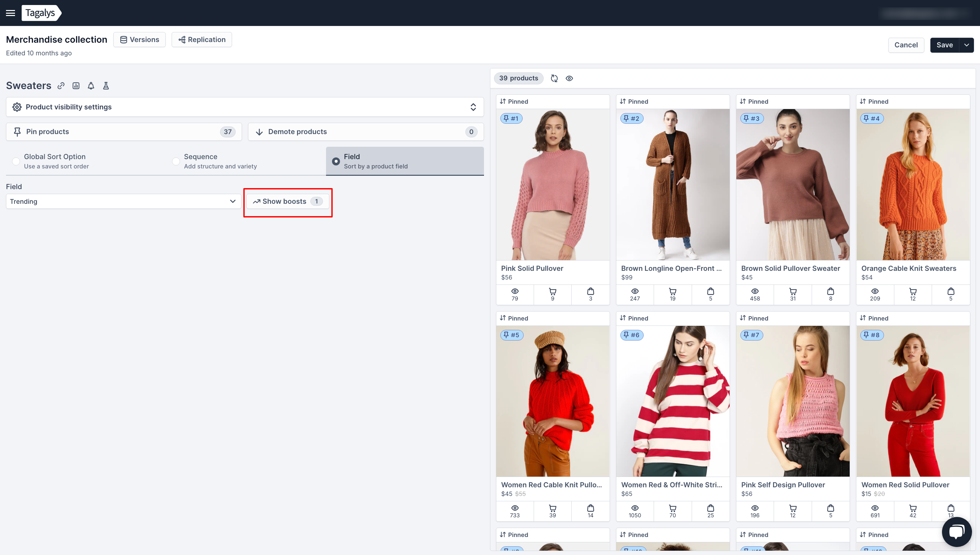Click the $99 price on Brown Longline cardigan
Image resolution: width=980 pixels, height=555 pixels.
(627, 277)
